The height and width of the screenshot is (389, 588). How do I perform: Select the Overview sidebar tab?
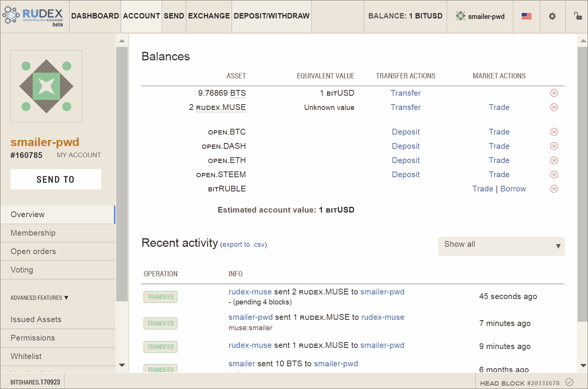coord(58,214)
